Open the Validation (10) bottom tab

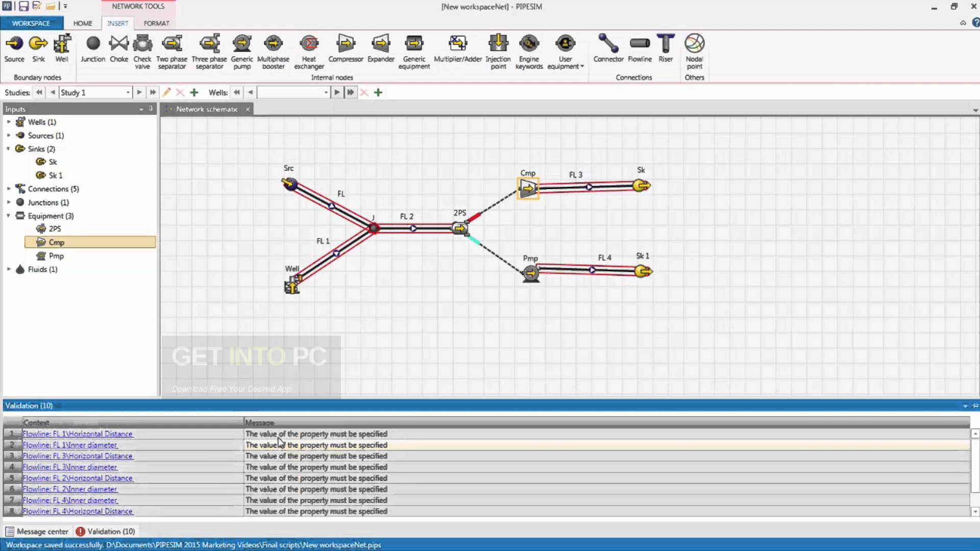point(106,531)
